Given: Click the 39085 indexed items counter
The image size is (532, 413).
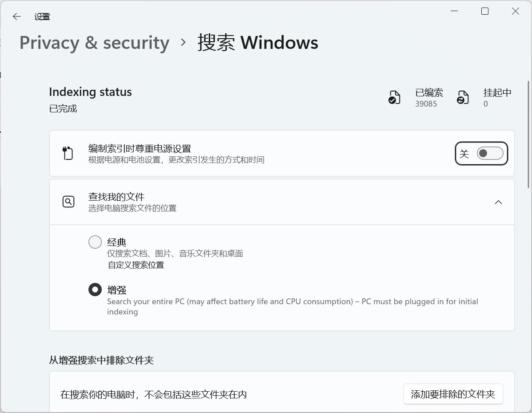Looking at the screenshot, I should [428, 103].
